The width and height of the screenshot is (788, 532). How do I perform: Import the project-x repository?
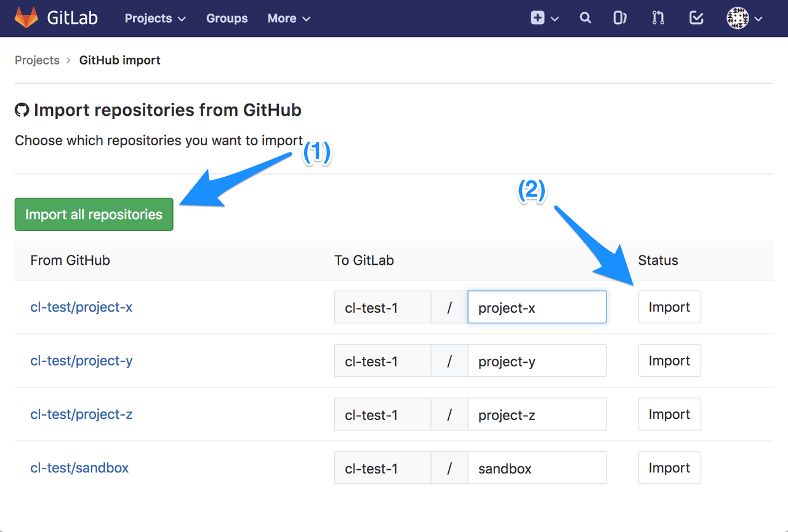(x=669, y=307)
